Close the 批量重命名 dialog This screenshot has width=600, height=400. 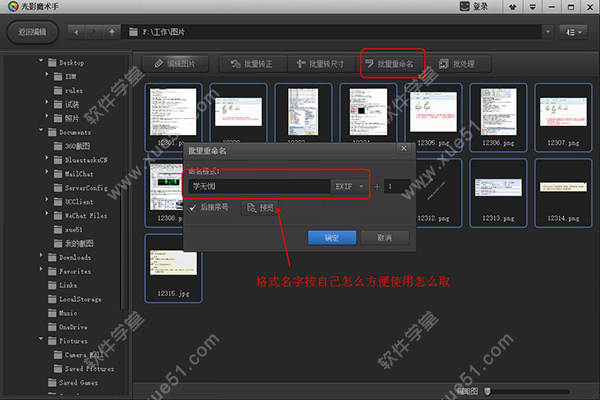tap(404, 149)
